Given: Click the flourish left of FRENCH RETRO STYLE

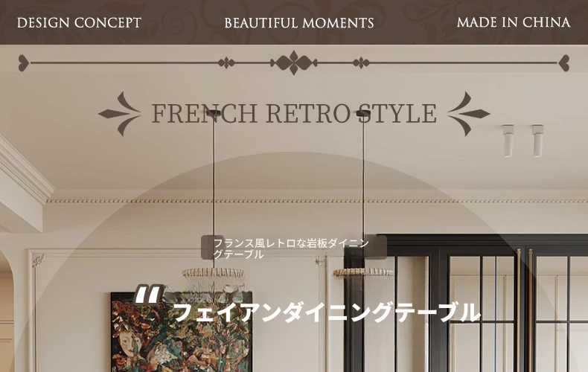Looking at the screenshot, I should [x=120, y=114].
